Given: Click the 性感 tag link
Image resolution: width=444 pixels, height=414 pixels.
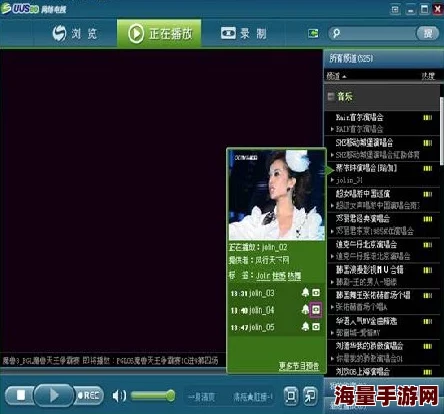Looking at the screenshot, I should click(x=279, y=276).
